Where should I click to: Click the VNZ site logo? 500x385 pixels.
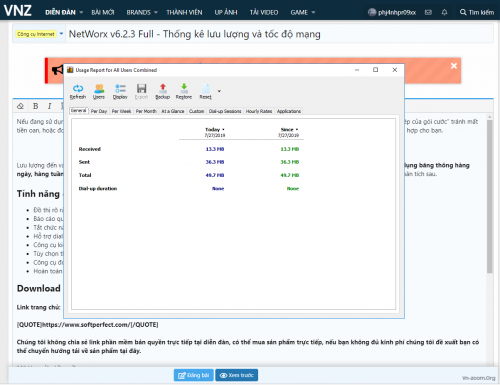pos(18,11)
